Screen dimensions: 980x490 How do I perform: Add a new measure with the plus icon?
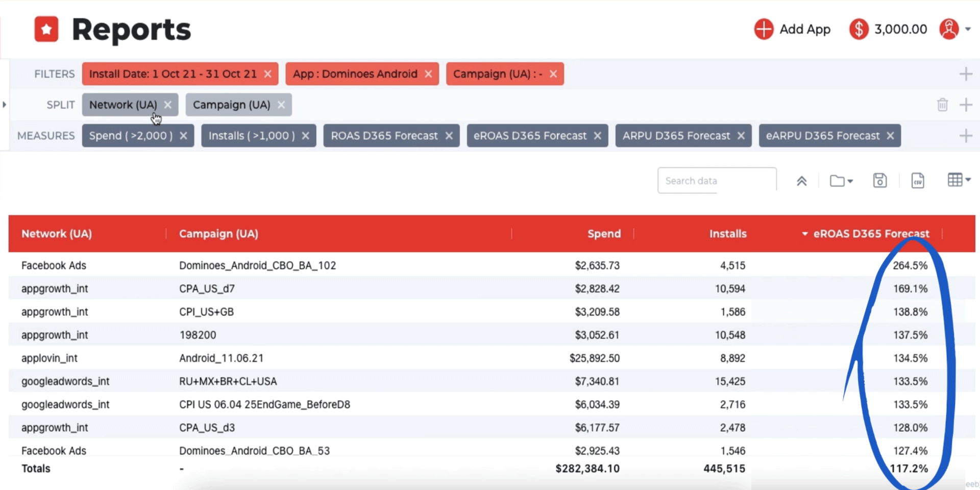click(x=966, y=135)
